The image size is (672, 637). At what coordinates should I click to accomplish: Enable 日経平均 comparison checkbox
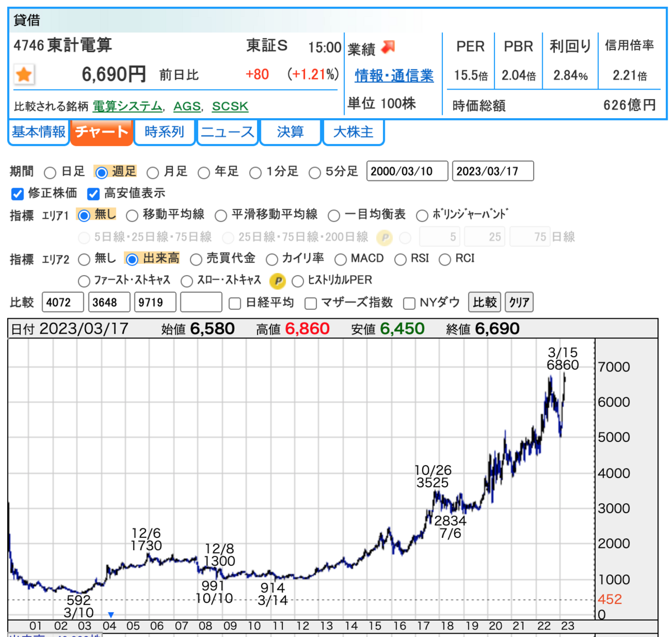point(235,304)
